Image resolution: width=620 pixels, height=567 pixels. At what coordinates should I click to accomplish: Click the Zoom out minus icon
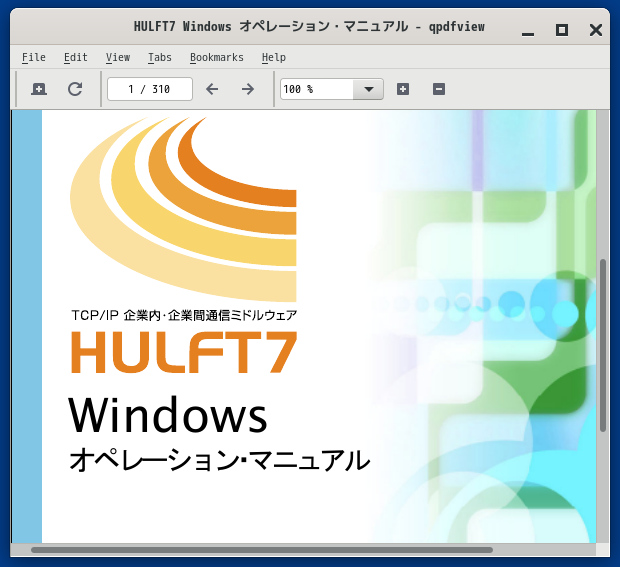[439, 89]
